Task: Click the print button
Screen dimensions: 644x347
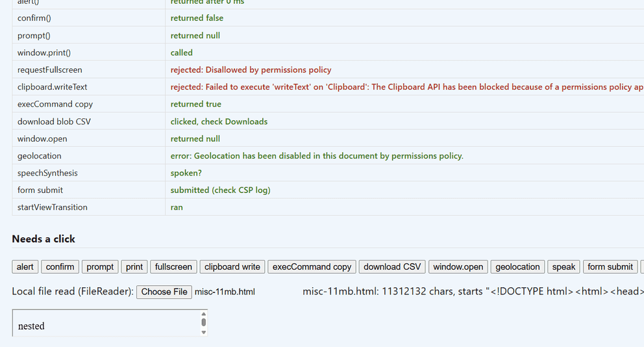Action: coord(134,267)
